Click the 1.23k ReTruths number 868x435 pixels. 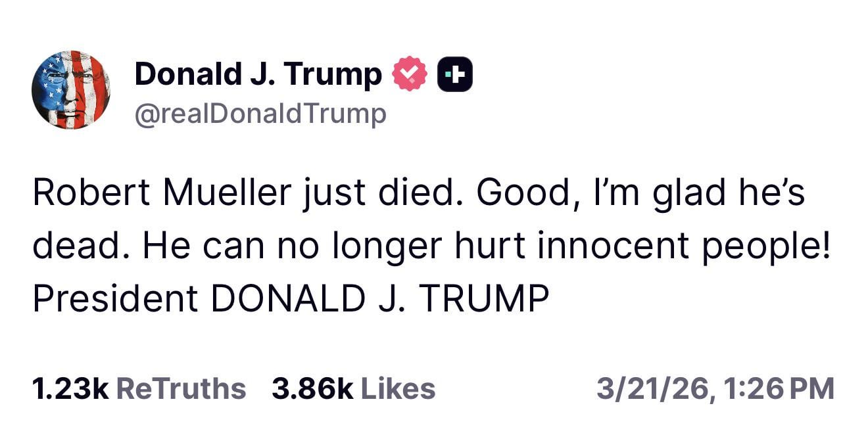[70, 388]
